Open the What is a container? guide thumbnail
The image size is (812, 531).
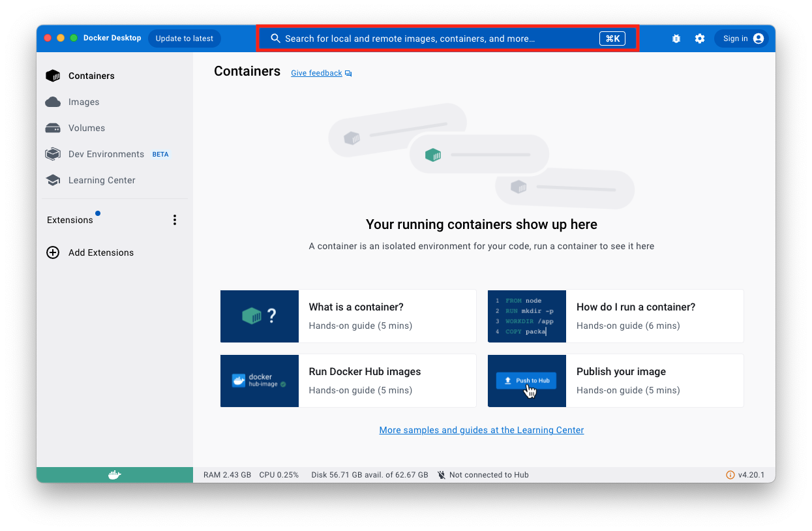(260, 316)
